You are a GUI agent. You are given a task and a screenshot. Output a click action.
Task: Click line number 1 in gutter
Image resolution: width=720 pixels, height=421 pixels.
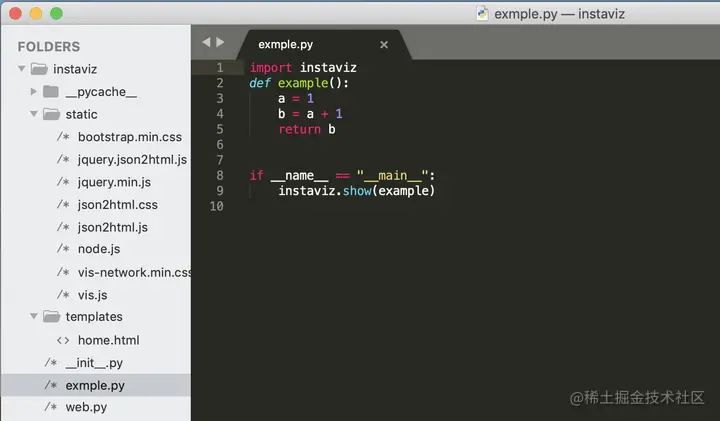pyautogui.click(x=220, y=67)
